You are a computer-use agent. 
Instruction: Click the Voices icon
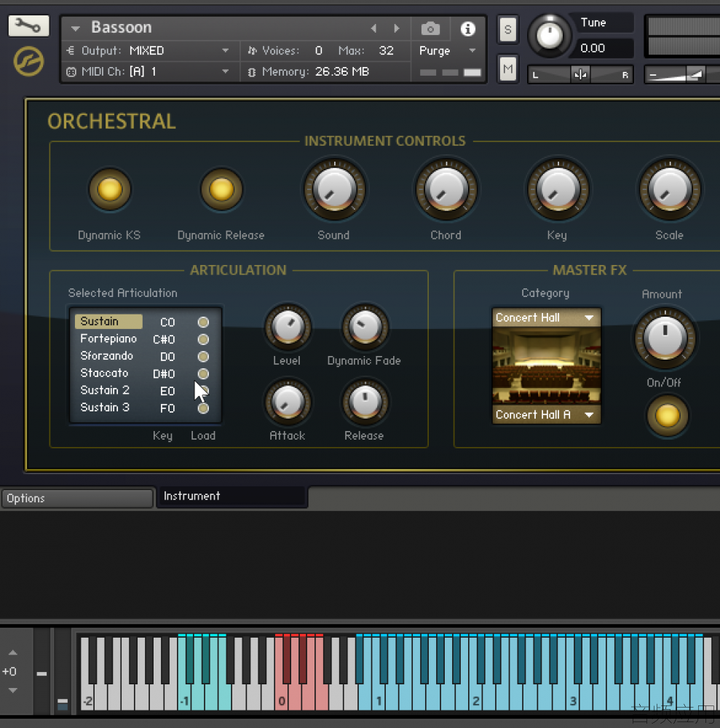tap(252, 51)
